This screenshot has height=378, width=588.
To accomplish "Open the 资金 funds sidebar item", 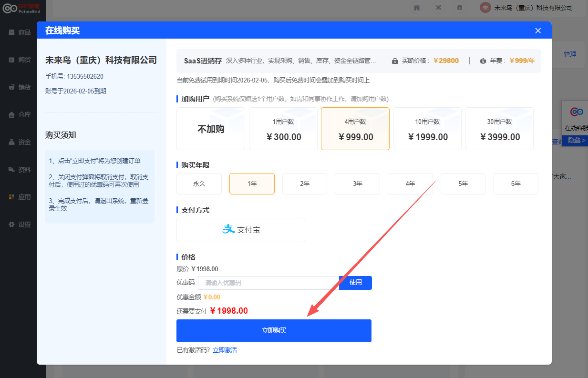I will (19, 142).
